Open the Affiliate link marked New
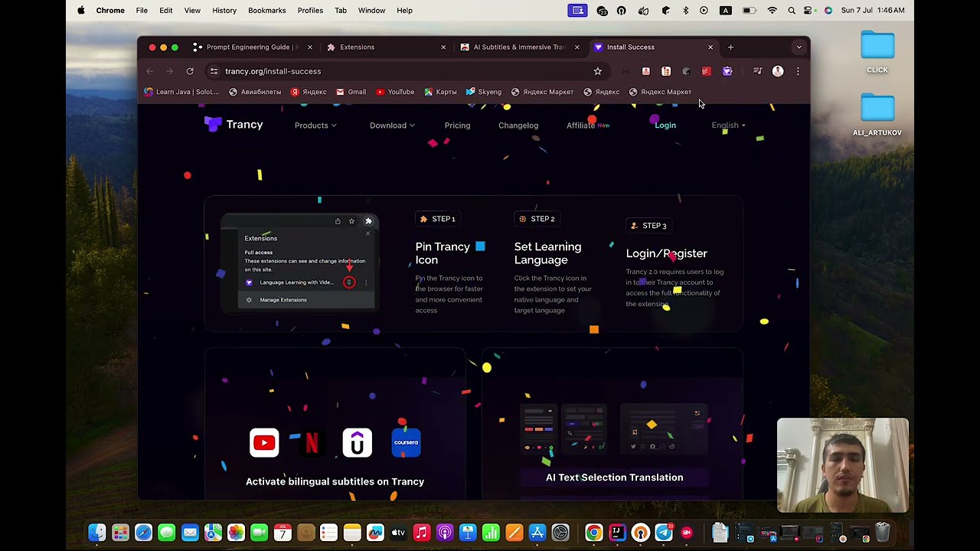980x551 pixels. coord(588,126)
